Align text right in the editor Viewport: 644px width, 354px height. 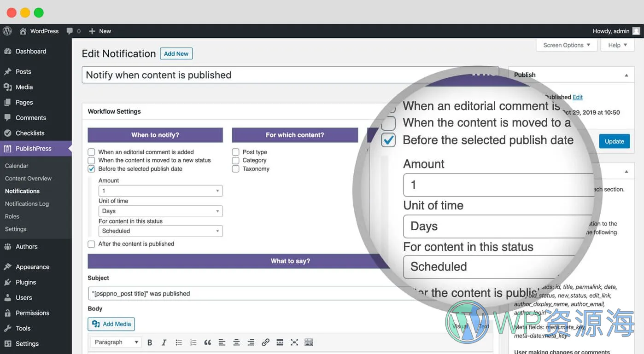click(251, 342)
